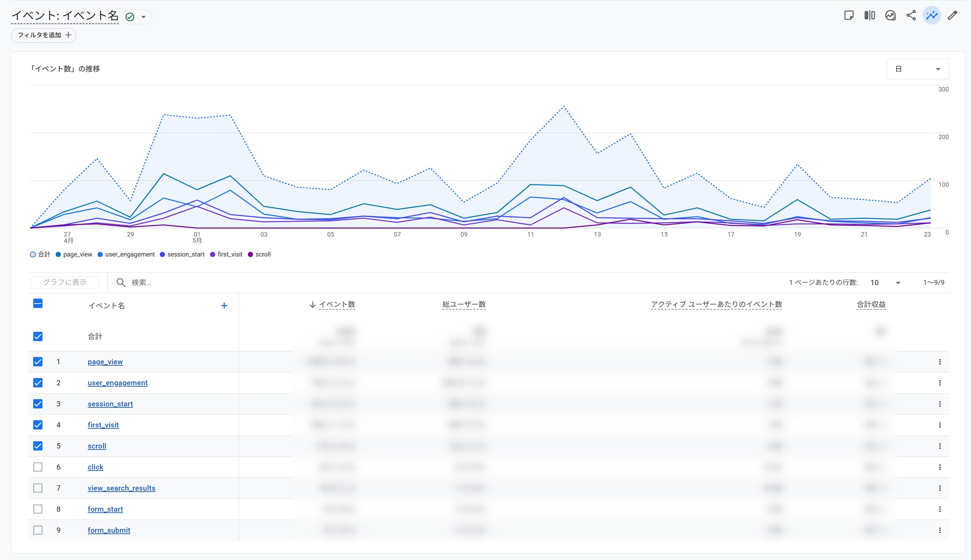Check the click row checkbox
Viewport: 971px width, 560px height.
[38, 467]
